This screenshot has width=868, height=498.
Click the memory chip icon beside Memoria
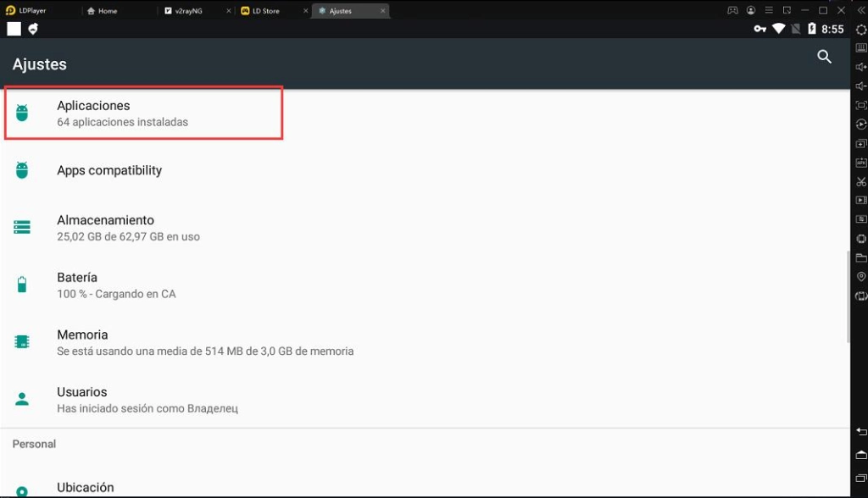[22, 342]
